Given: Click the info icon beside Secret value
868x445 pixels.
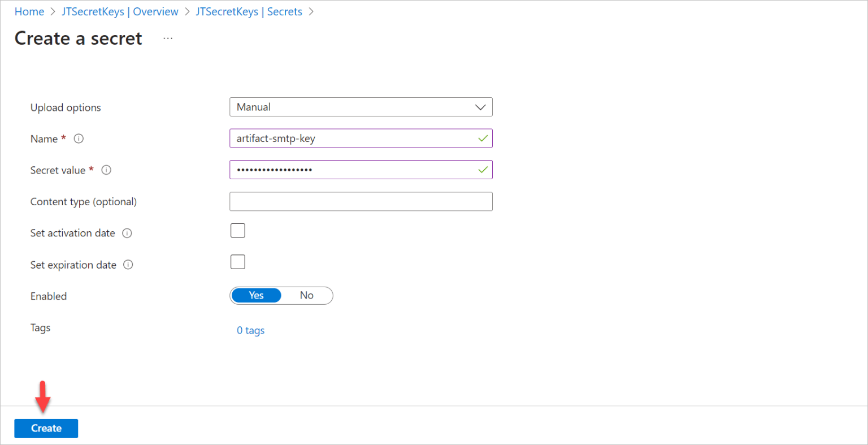Looking at the screenshot, I should [x=106, y=170].
